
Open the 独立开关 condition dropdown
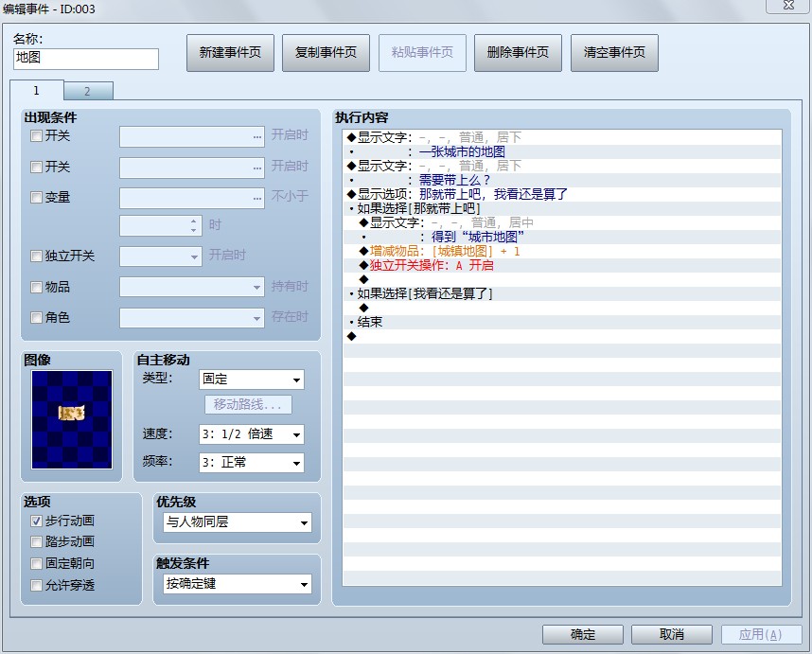click(x=161, y=256)
